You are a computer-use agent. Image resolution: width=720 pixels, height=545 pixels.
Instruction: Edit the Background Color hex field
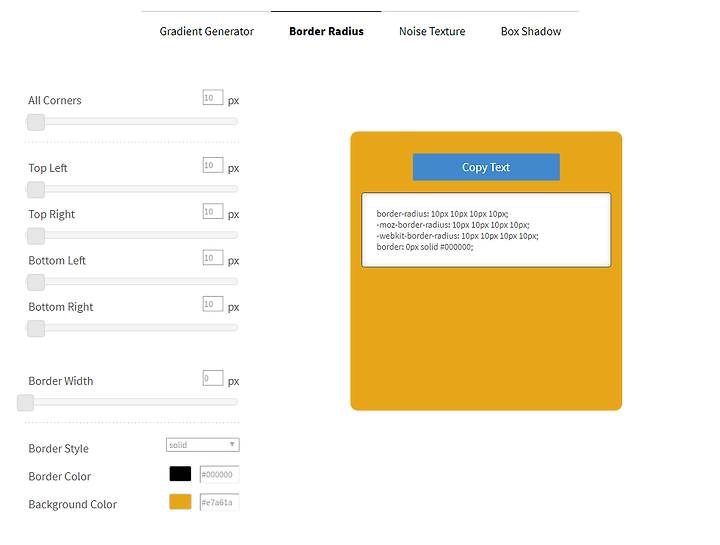pos(219,502)
